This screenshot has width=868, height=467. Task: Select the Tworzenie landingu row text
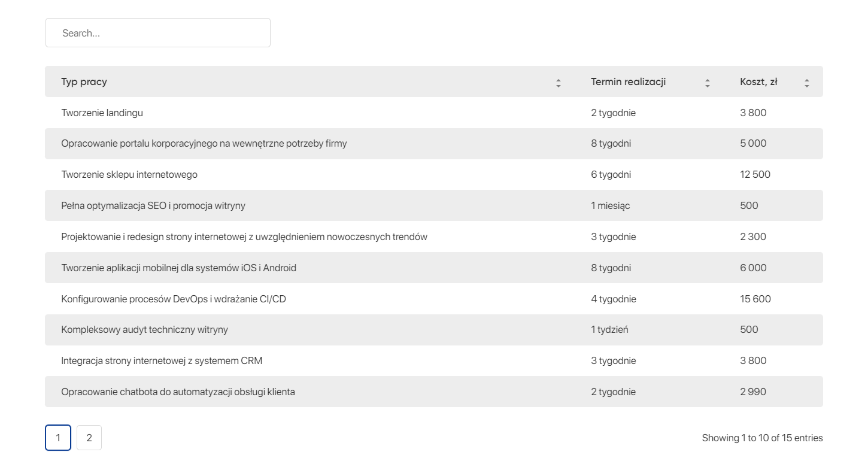pyautogui.click(x=102, y=113)
